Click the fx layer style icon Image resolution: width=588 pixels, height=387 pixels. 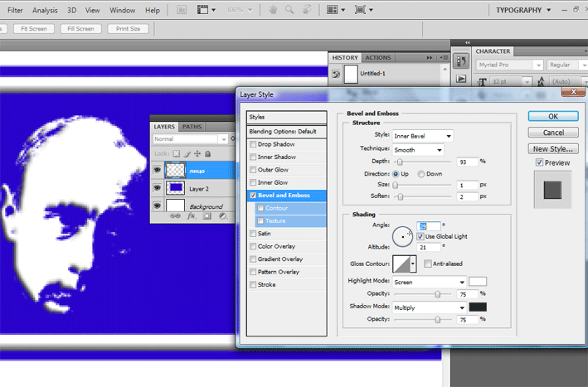tap(192, 216)
